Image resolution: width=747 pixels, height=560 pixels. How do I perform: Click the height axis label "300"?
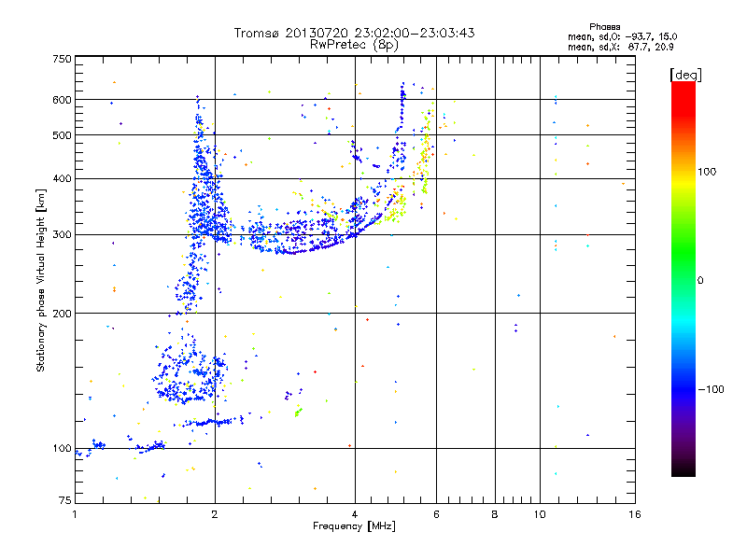click(62, 235)
